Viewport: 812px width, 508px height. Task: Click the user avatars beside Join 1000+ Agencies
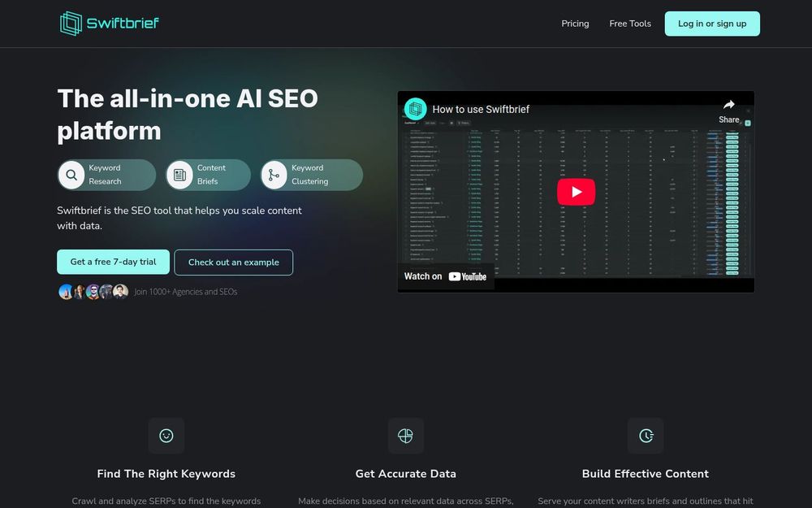pos(93,292)
